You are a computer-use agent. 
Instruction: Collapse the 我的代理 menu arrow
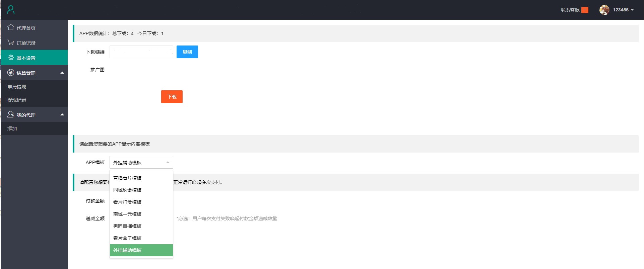62,114
